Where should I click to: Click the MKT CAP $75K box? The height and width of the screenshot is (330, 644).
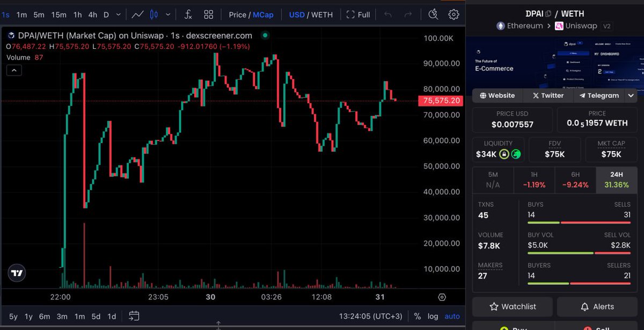coord(611,149)
